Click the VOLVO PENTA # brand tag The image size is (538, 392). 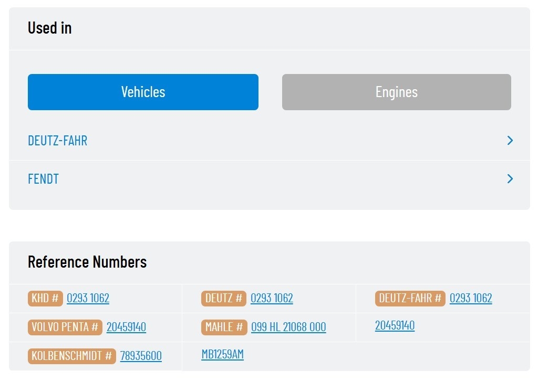pyautogui.click(x=65, y=327)
